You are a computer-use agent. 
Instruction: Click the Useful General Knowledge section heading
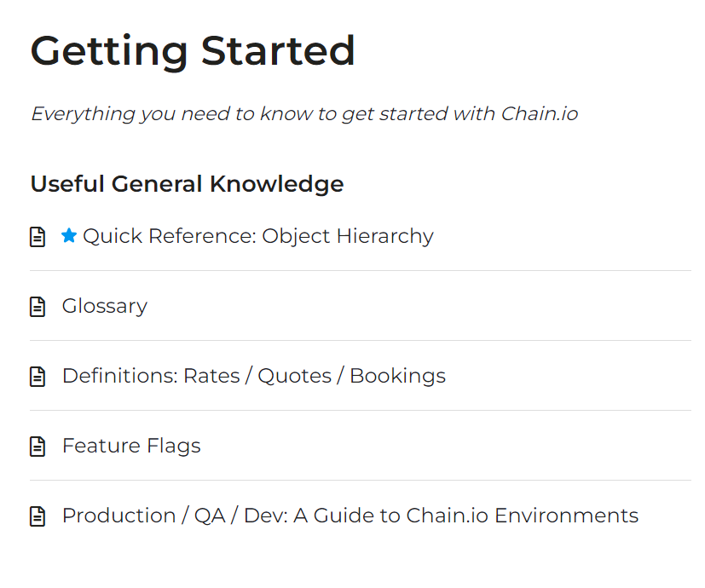187,183
